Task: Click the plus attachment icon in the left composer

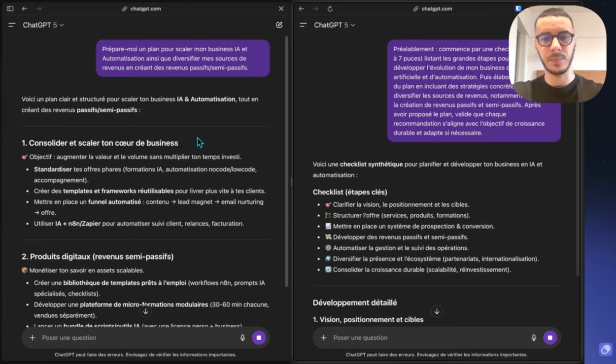Action: click(33, 337)
